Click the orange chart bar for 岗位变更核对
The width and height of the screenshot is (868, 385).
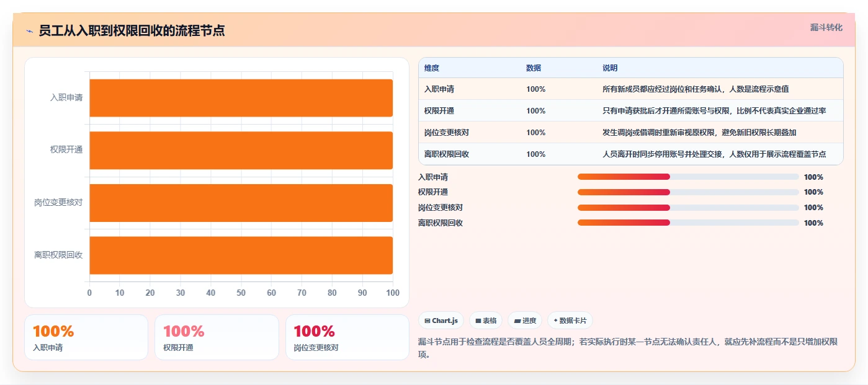click(x=241, y=203)
